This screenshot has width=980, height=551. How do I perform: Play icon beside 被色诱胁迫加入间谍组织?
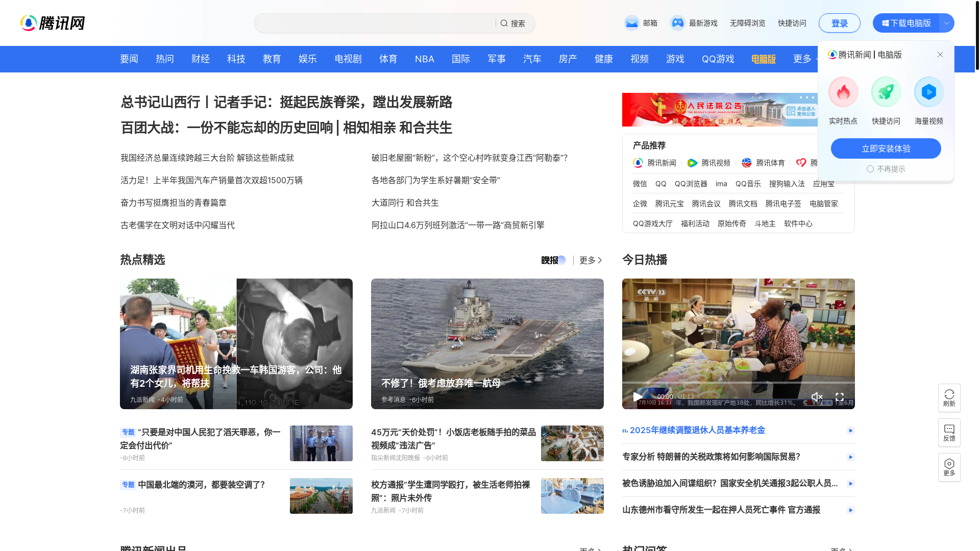850,484
